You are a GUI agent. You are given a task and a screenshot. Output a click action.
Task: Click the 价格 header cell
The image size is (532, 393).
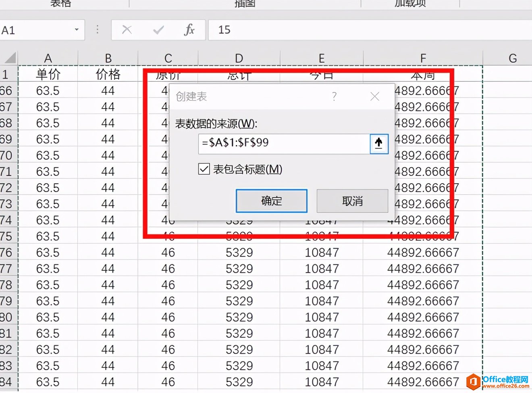108,74
